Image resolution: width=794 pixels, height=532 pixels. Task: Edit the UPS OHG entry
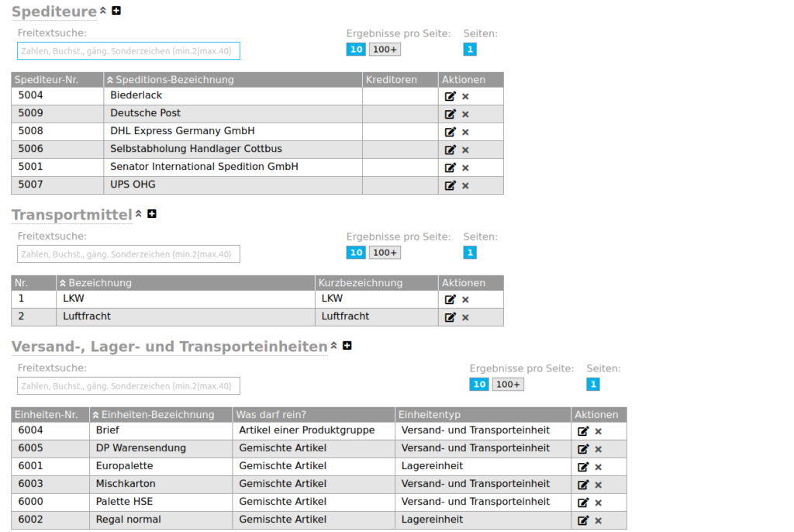pyautogui.click(x=451, y=185)
